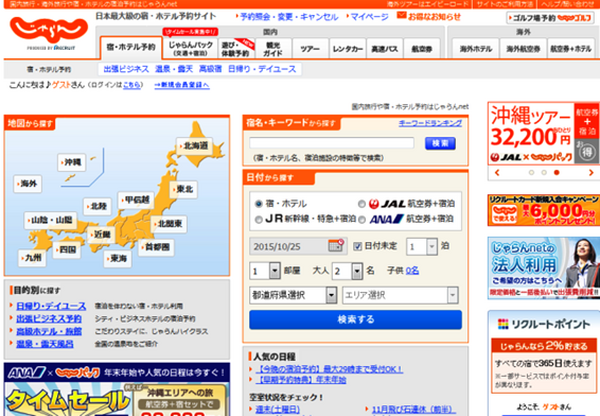The height and width of the screenshot is (416, 600).
Task: Switch to the 宿・ホテル予約 tab
Action: (x=131, y=48)
